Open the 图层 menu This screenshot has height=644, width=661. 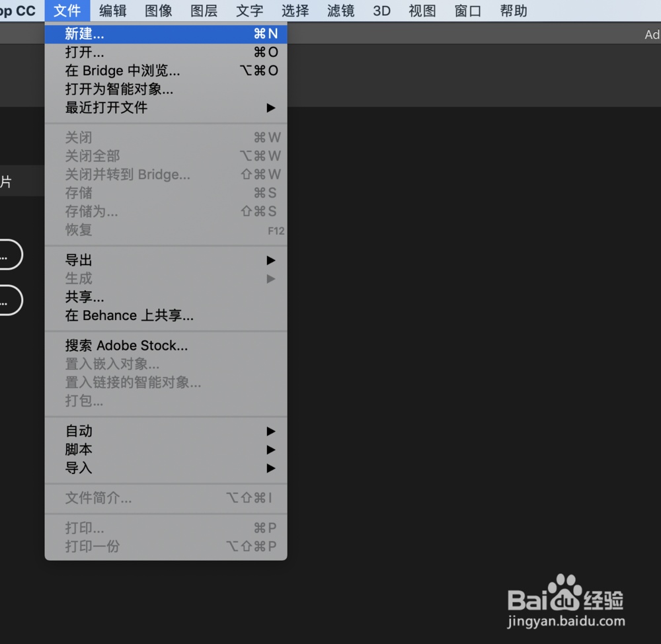pos(204,11)
